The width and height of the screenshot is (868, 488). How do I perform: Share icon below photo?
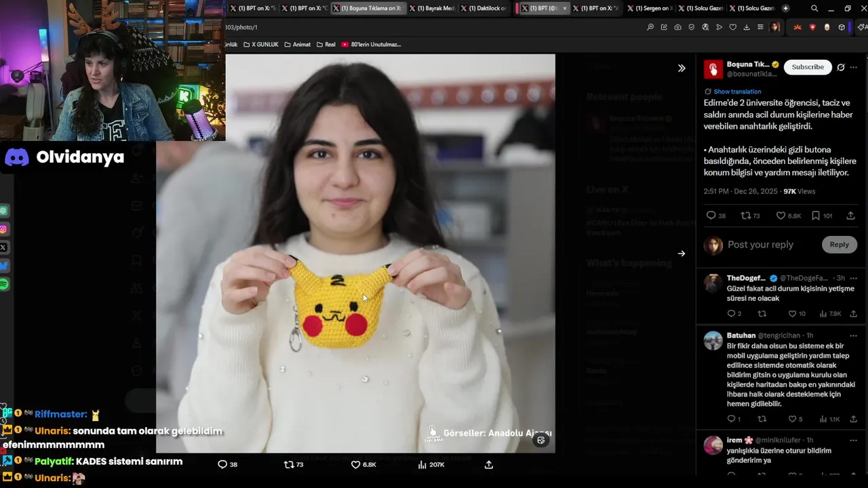[x=488, y=464]
